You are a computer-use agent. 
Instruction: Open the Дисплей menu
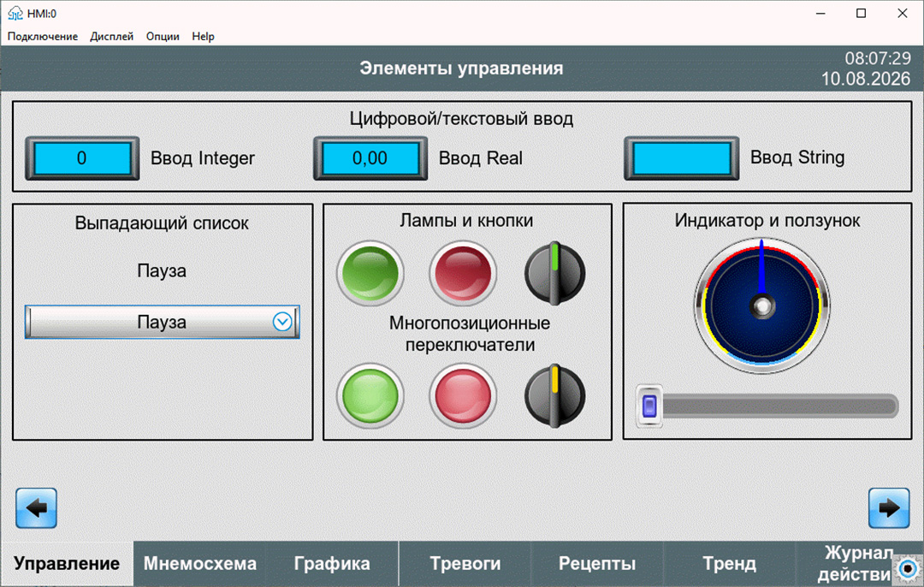click(112, 37)
